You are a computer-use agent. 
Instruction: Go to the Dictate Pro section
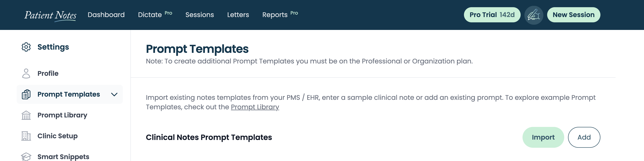(155, 15)
